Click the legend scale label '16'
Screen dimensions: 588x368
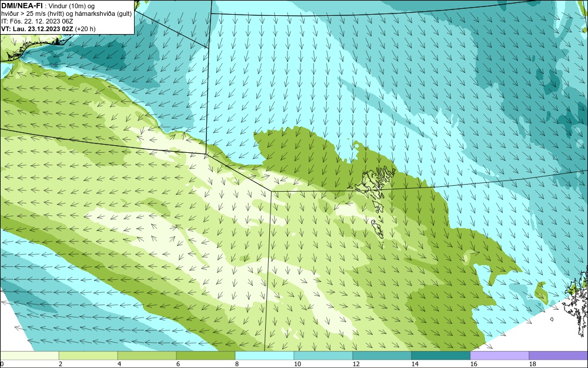tap(473, 364)
